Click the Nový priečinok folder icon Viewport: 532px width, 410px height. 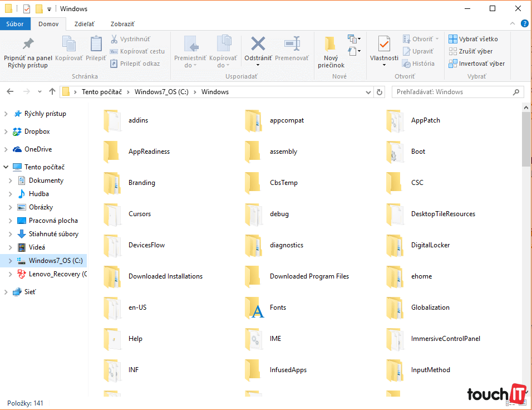pyautogui.click(x=331, y=45)
